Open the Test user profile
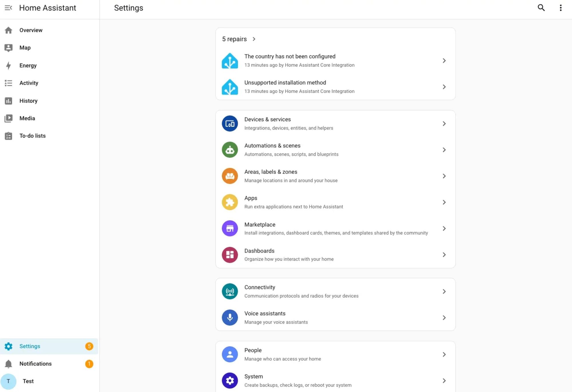This screenshot has width=572, height=392. pos(49,381)
